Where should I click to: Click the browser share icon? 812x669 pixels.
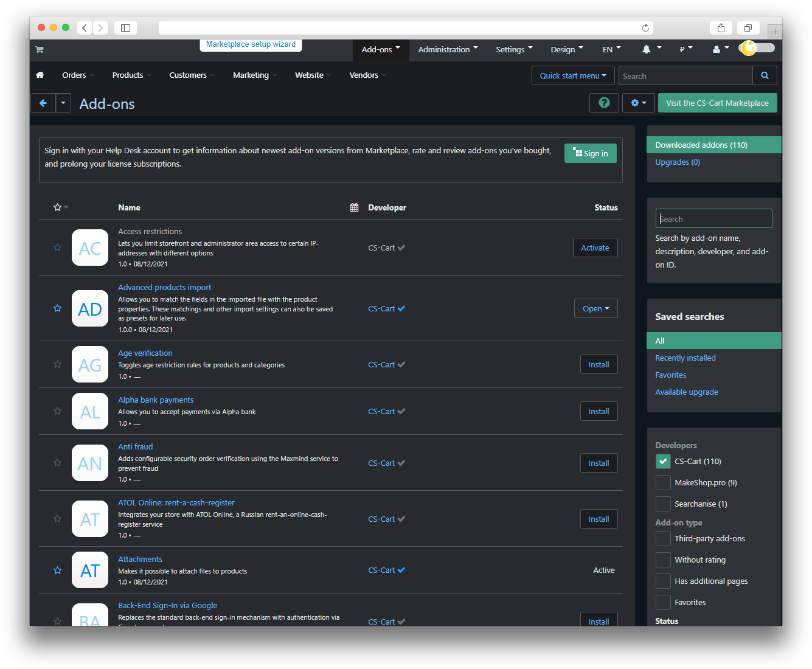click(721, 28)
